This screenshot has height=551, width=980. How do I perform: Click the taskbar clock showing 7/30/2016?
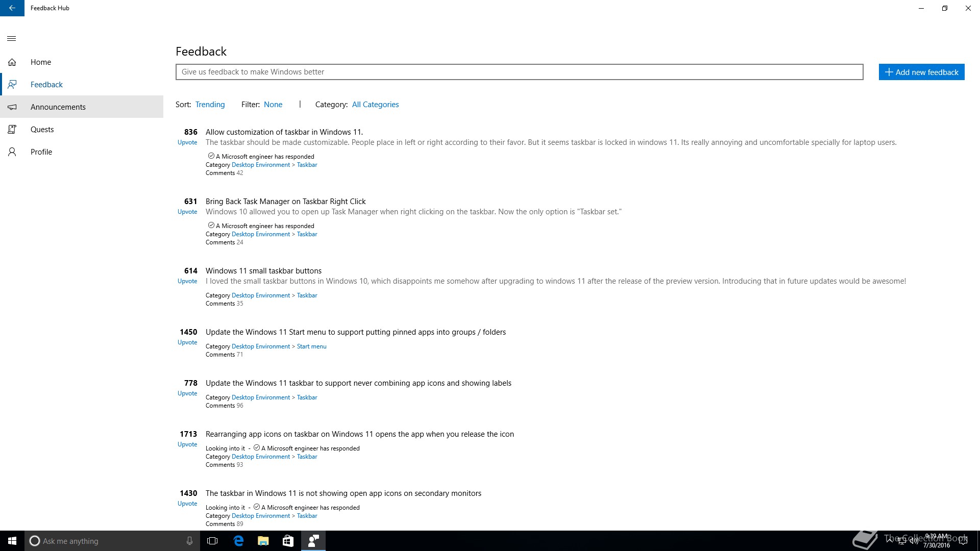(x=937, y=541)
